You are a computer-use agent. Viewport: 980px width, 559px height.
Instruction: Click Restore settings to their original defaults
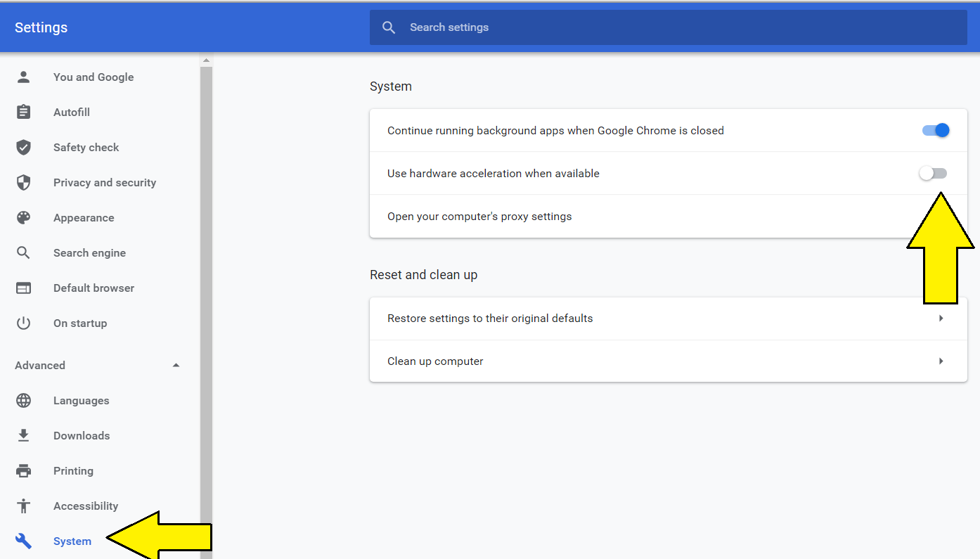668,318
